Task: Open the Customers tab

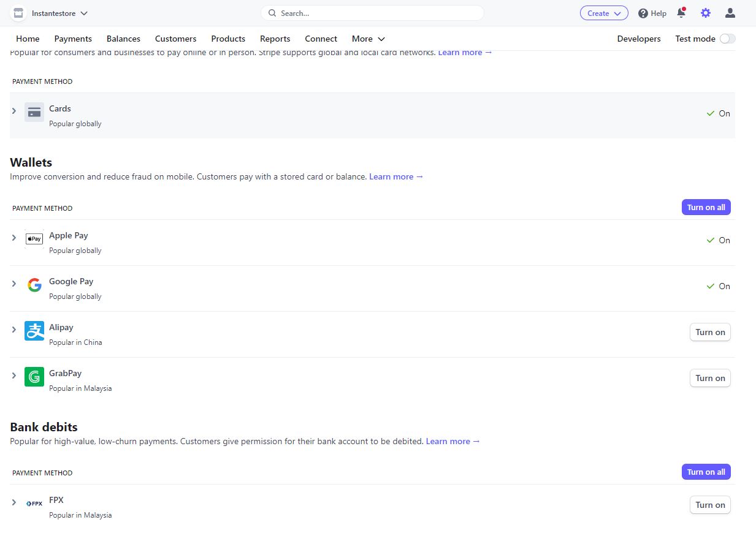Action: click(176, 39)
